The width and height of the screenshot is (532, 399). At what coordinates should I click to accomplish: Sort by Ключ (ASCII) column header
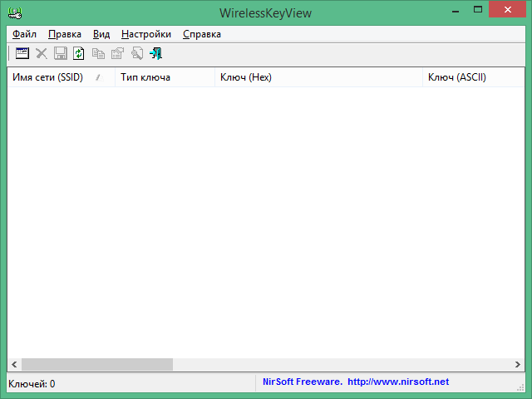click(x=473, y=77)
